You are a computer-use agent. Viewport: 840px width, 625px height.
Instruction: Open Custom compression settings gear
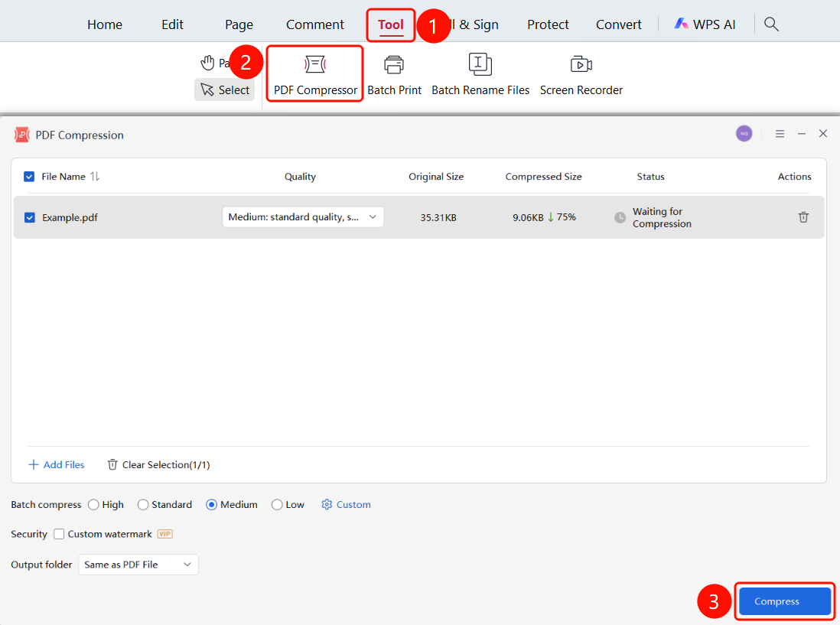(346, 504)
